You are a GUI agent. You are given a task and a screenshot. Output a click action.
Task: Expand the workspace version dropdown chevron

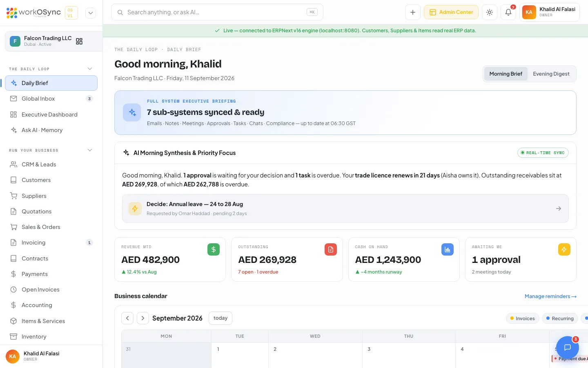[x=91, y=13]
